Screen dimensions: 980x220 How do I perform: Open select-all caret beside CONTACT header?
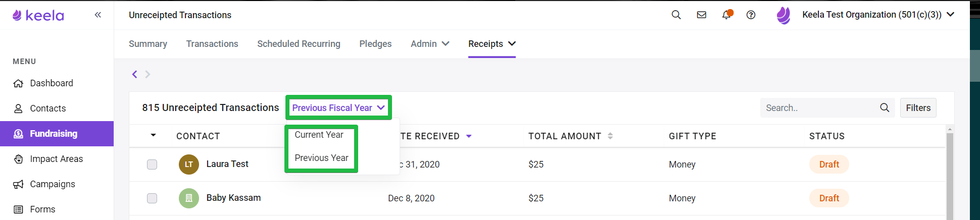pos(153,135)
